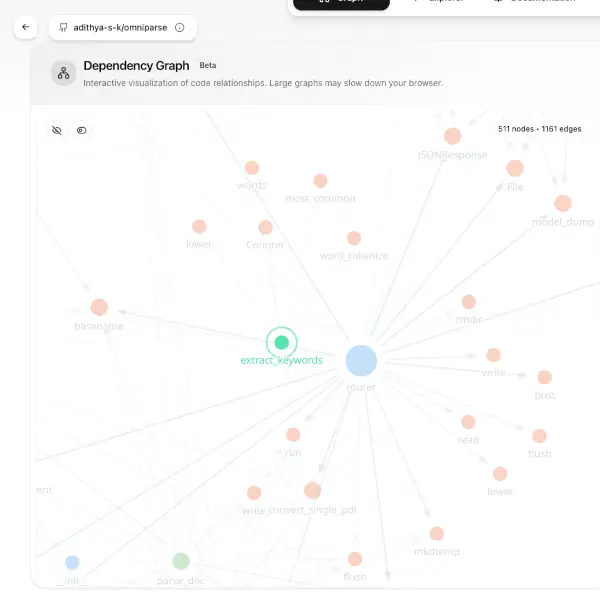Click the GitHub repo icon before adithya-s-k
600x600 pixels.
[x=63, y=28]
